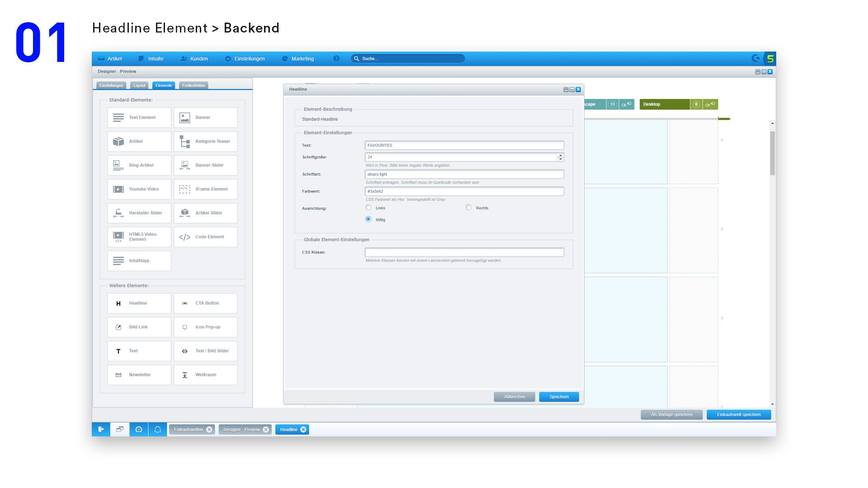Select the CTA Button element
Screen dimensions: 868x488
coord(206,303)
